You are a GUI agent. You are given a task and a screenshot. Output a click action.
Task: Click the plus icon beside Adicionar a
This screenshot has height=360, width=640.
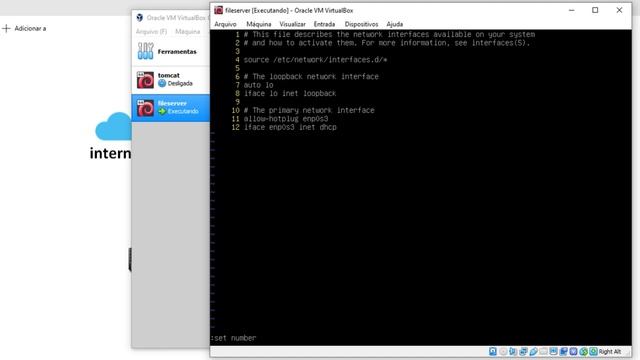tap(6, 28)
